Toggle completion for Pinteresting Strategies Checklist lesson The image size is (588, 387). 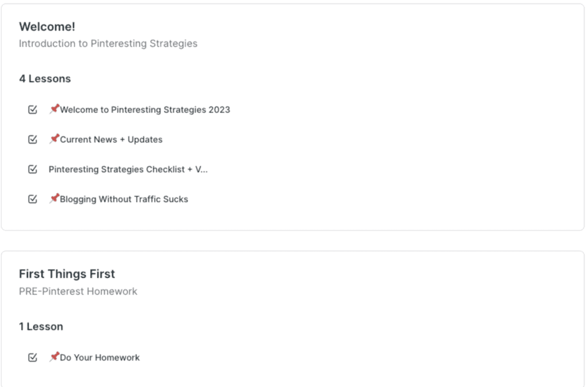tap(33, 169)
